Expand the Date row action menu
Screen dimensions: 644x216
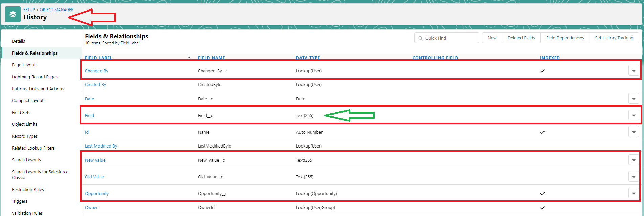(x=633, y=99)
